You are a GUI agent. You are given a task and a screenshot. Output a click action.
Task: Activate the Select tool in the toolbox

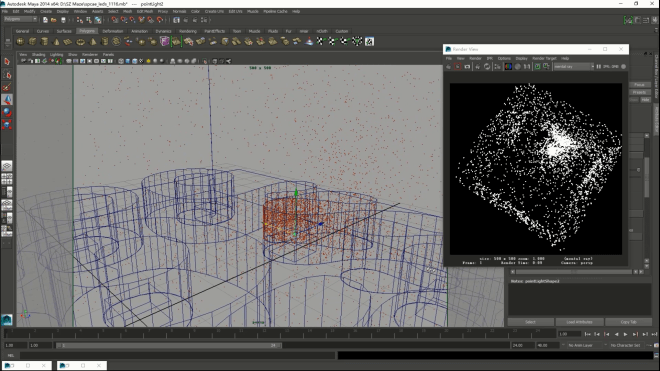(x=7, y=62)
